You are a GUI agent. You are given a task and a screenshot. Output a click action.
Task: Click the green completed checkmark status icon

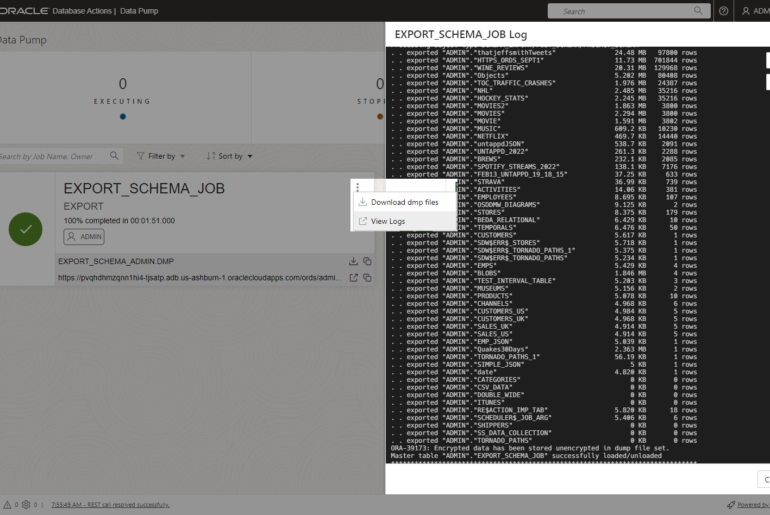pyautogui.click(x=25, y=228)
